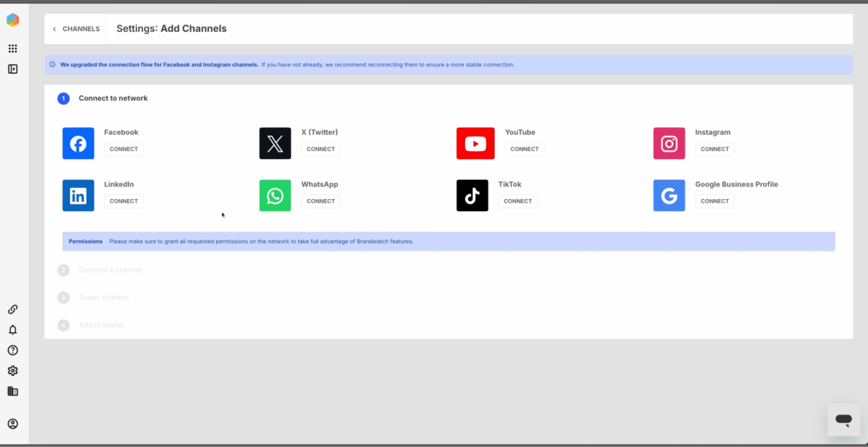
Task: Click the Facebook network name
Action: pos(121,132)
